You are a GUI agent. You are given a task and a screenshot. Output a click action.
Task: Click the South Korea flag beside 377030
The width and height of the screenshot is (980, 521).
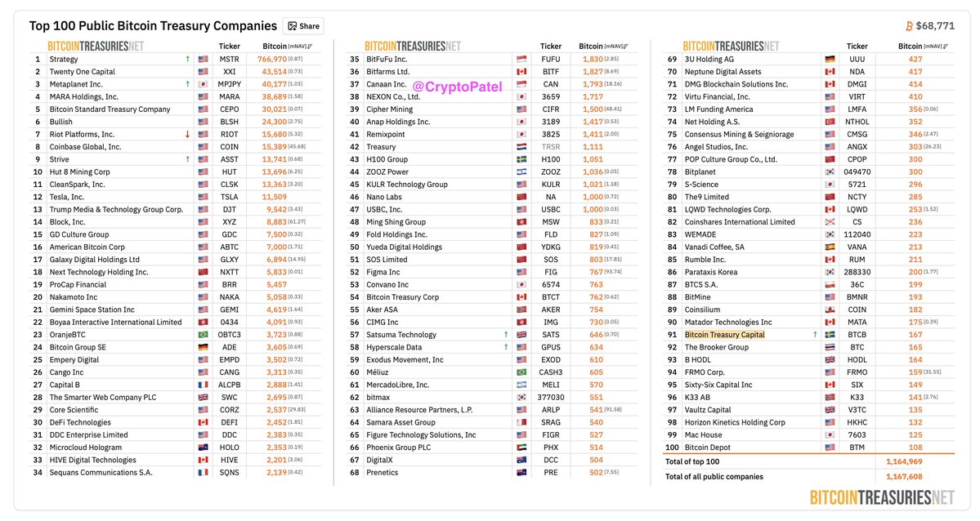(521, 398)
